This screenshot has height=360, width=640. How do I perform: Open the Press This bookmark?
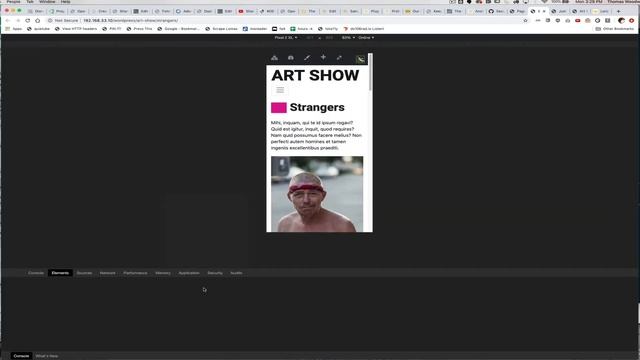pyautogui.click(x=140, y=29)
